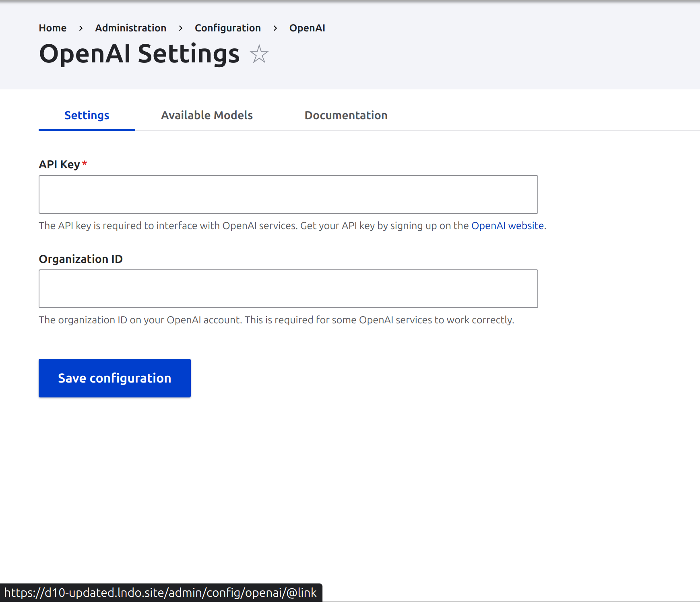Switch to Available Models tab

[207, 116]
